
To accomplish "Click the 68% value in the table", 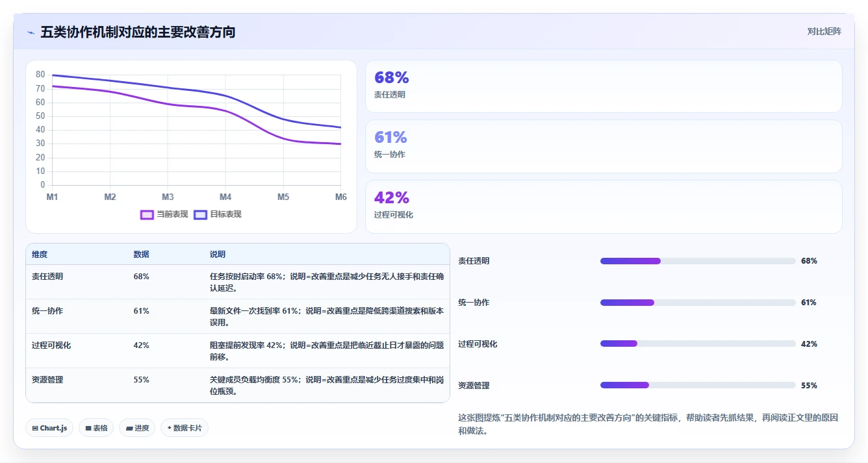I will click(x=141, y=277).
